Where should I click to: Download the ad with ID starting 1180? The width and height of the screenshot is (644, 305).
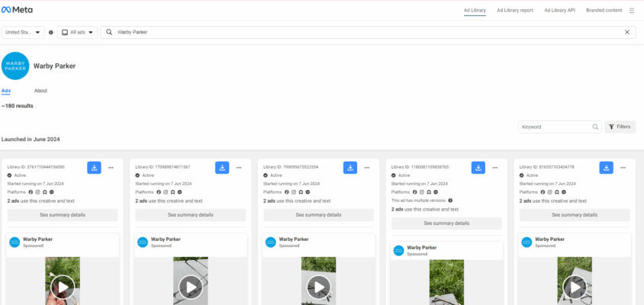478,168
